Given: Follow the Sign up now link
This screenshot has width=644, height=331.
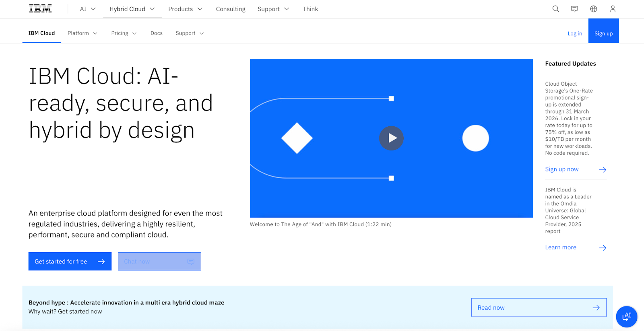Looking at the screenshot, I should click(x=561, y=169).
